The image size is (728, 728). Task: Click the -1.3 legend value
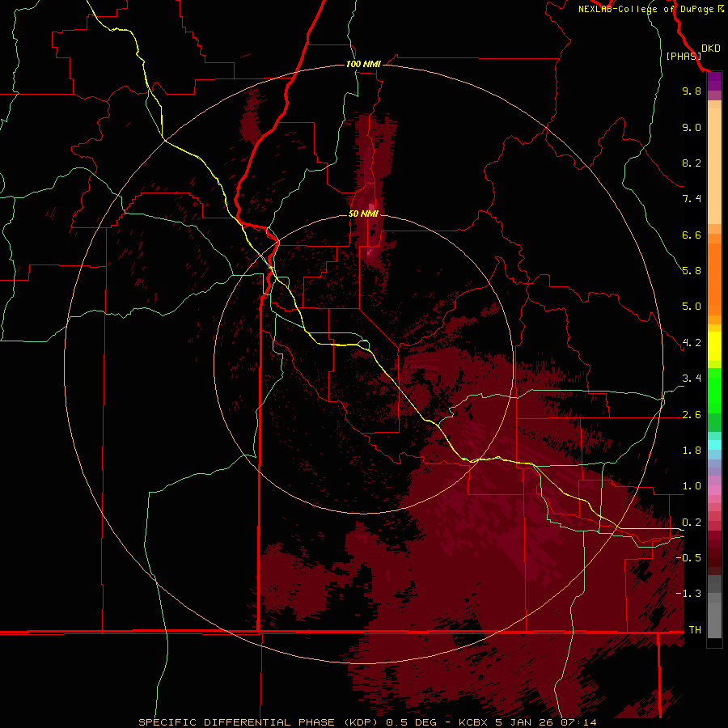pos(688,594)
